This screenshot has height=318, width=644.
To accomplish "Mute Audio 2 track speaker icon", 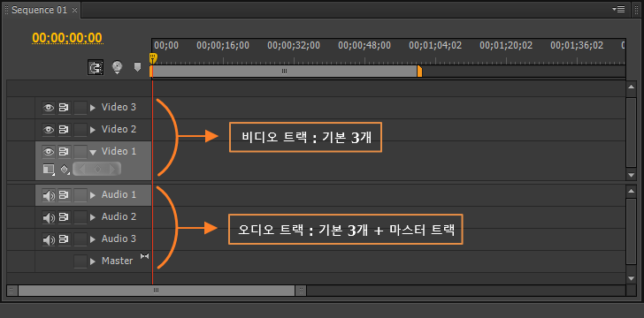I will (x=49, y=218).
